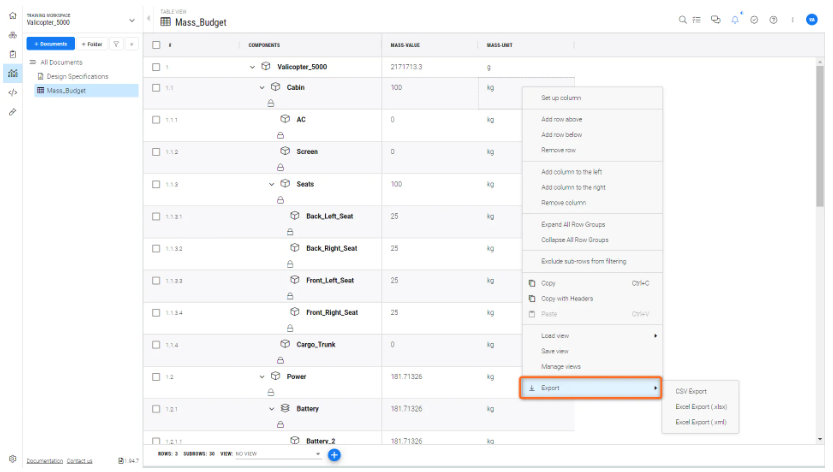Collapse the Power row group
This screenshot has width=833, height=472.
click(x=262, y=377)
